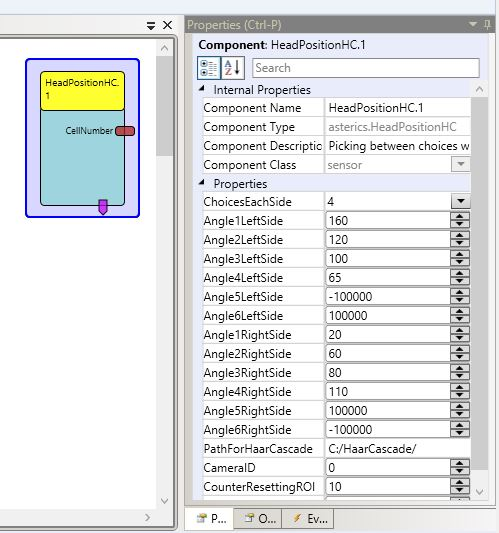
Task: Click the Angle6LeftSide value 100000
Action: (x=388, y=316)
